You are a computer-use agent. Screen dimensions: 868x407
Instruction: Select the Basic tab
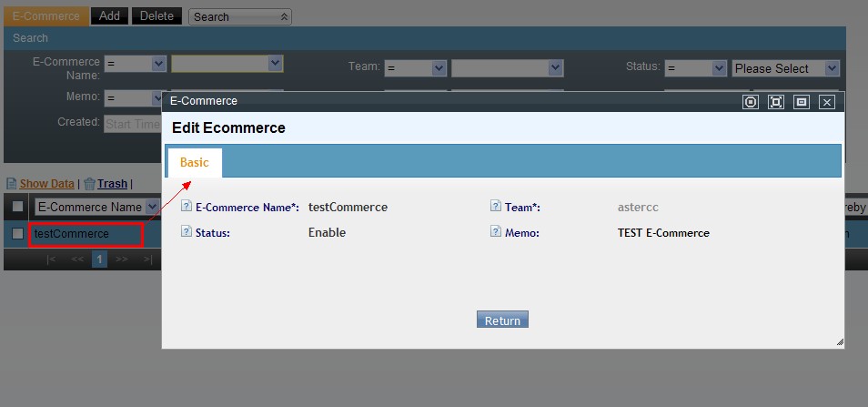(194, 162)
